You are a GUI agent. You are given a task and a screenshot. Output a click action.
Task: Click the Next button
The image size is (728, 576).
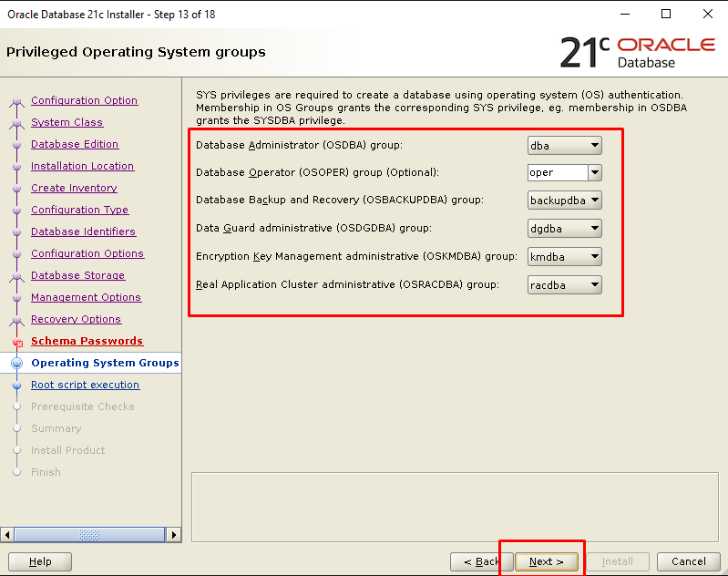tap(547, 561)
